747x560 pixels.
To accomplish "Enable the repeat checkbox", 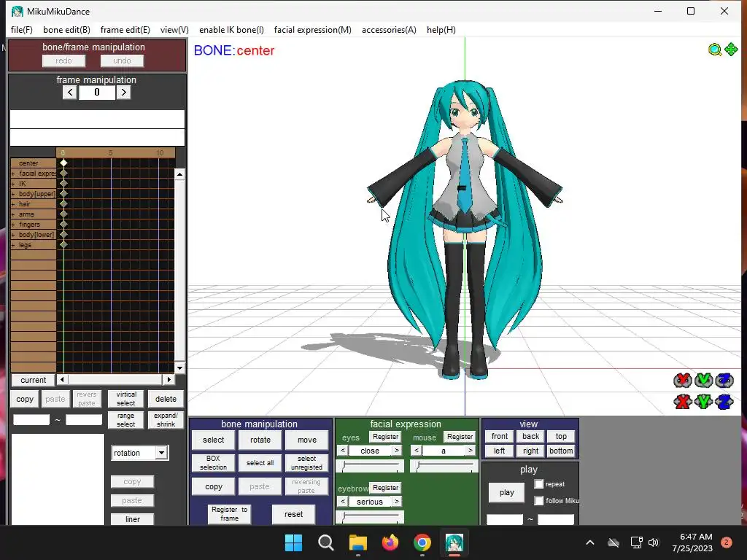I will point(539,484).
